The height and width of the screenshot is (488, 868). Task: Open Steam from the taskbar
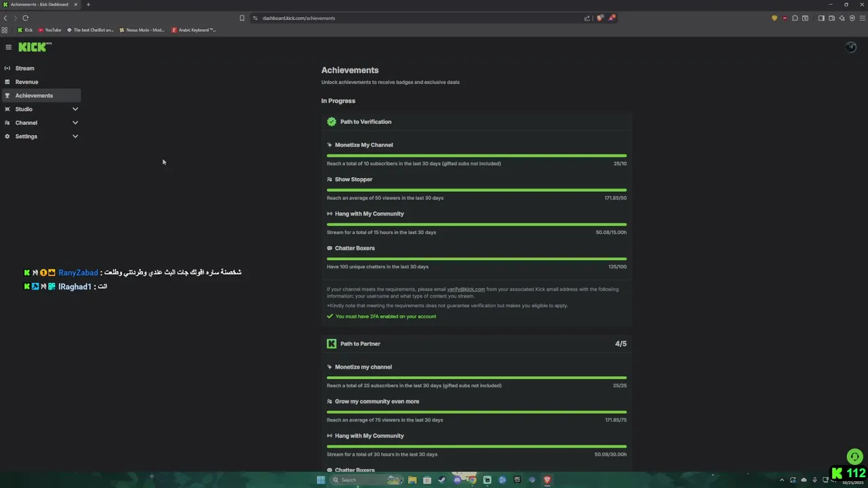pyautogui.click(x=442, y=480)
